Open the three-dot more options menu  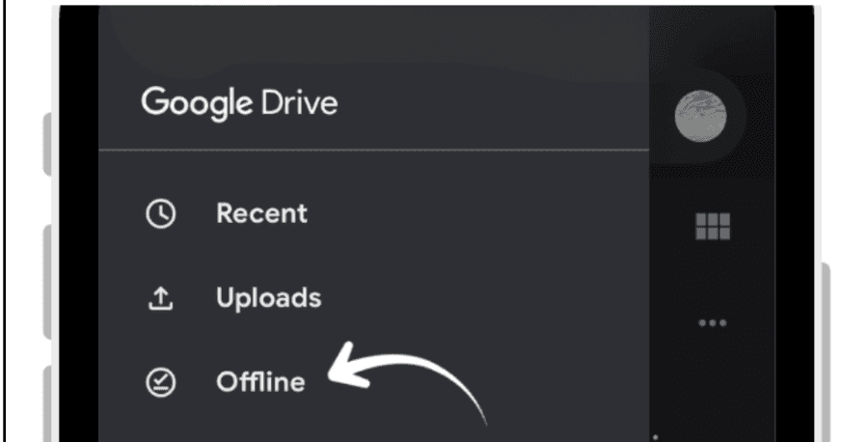click(713, 323)
